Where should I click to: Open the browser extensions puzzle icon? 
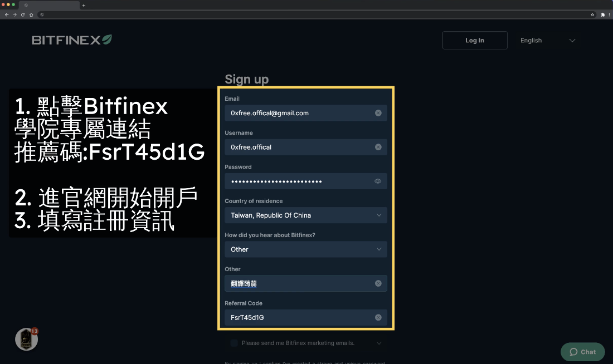[602, 15]
